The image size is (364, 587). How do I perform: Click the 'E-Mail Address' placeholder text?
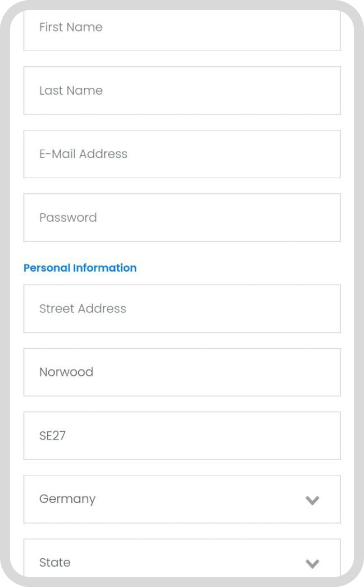click(x=83, y=154)
